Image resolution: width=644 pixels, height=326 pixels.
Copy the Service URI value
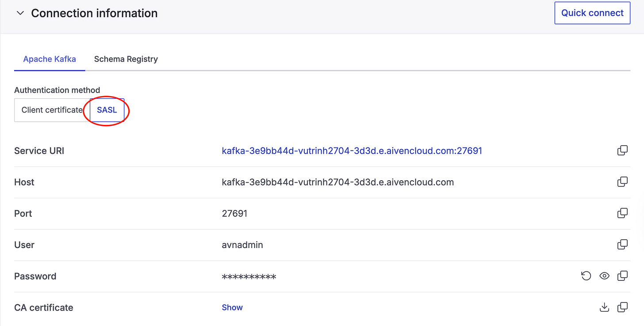[x=622, y=151]
